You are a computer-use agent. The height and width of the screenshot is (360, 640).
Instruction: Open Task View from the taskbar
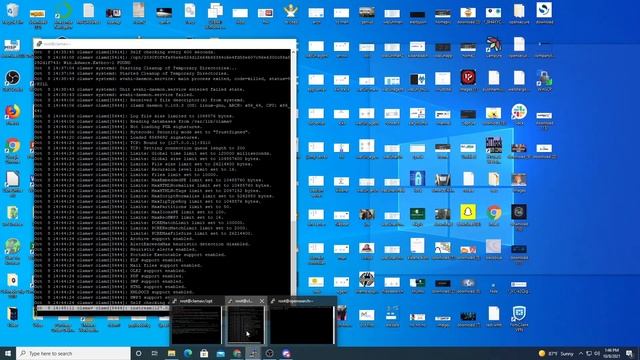coord(155,353)
